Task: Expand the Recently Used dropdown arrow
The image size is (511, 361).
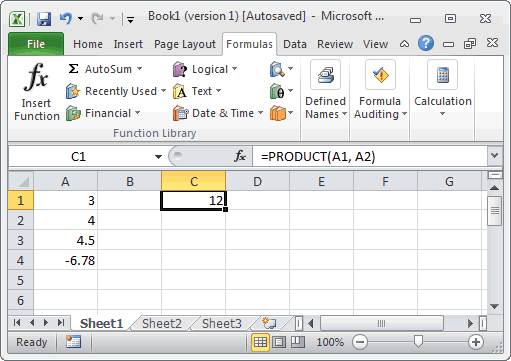Action: (163, 91)
